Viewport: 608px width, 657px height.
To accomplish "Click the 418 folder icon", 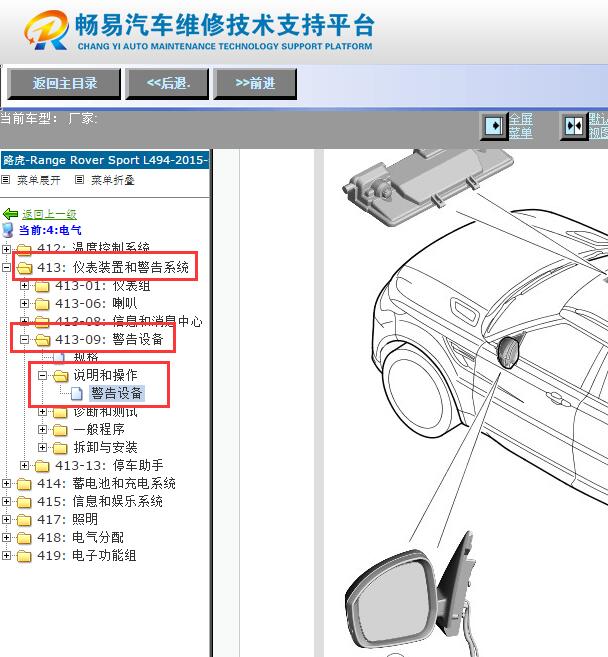I will pos(24,538).
